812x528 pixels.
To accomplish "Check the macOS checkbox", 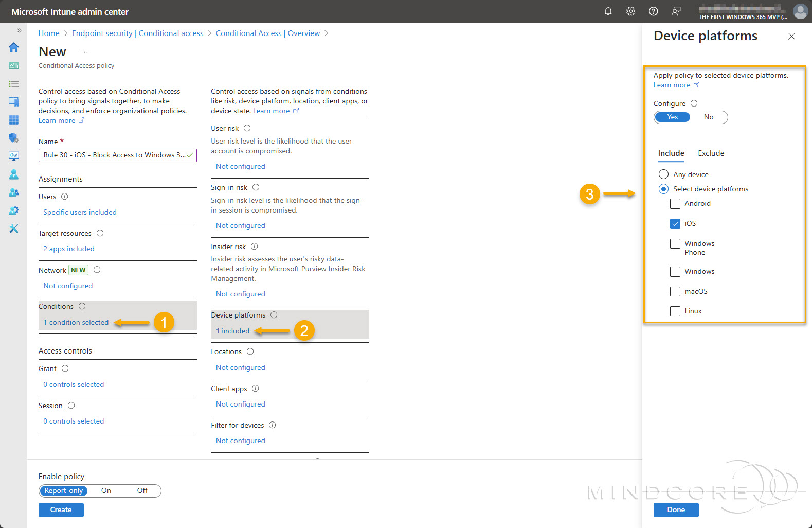I will pos(675,292).
